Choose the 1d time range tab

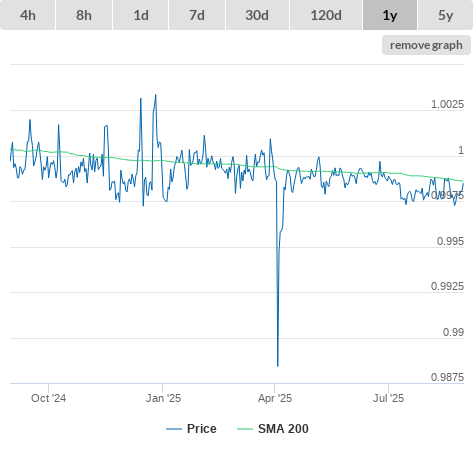pyautogui.click(x=141, y=15)
